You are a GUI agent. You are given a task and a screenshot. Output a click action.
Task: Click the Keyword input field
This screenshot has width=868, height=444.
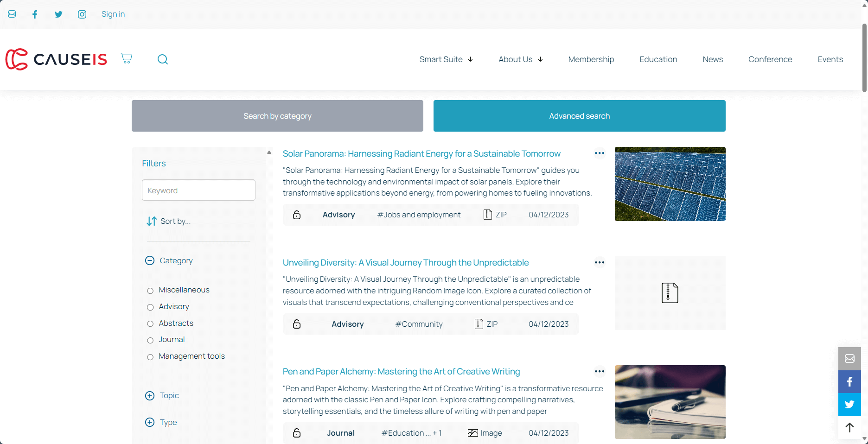[x=198, y=190]
